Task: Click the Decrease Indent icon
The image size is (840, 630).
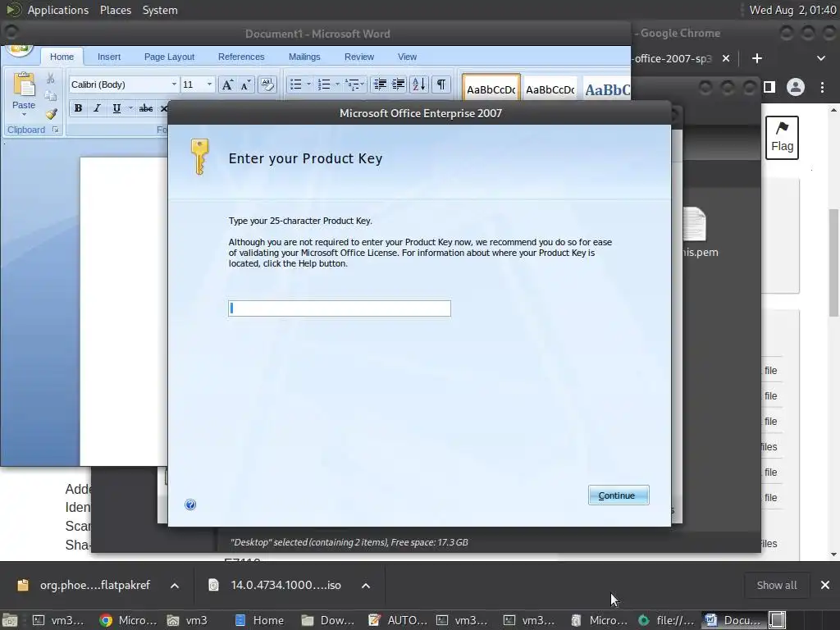Action: point(380,84)
